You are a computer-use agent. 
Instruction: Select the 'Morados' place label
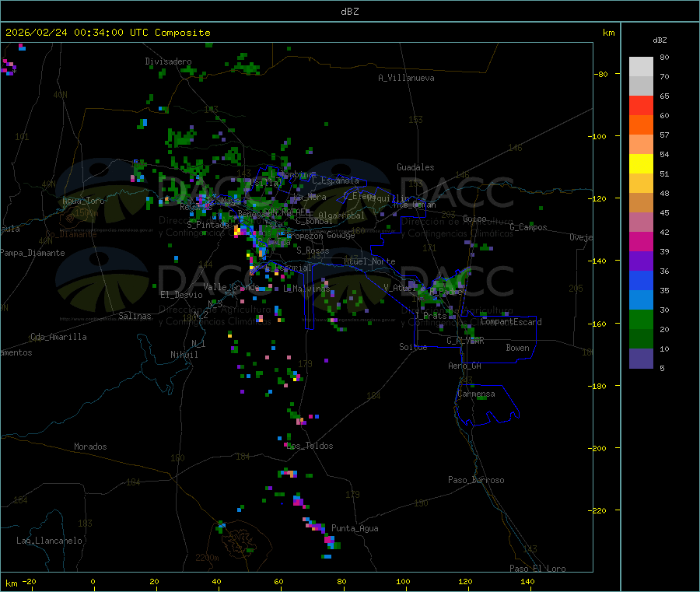pyautogui.click(x=90, y=447)
